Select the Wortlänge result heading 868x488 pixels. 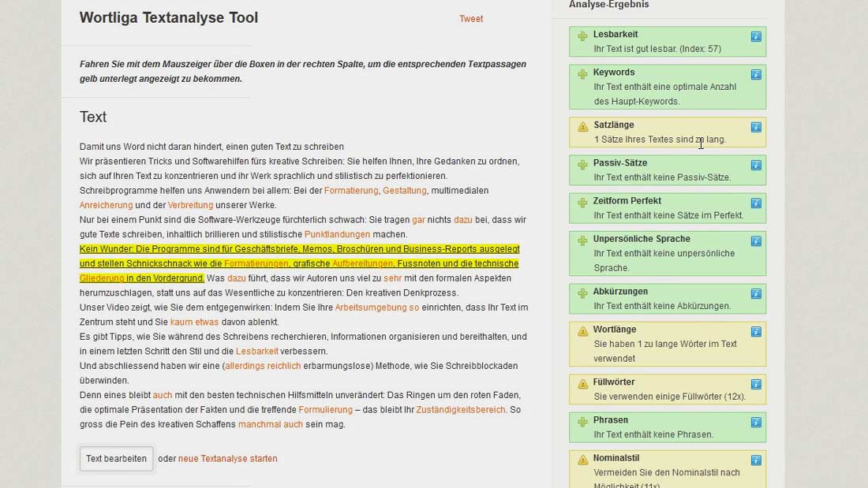tap(615, 330)
